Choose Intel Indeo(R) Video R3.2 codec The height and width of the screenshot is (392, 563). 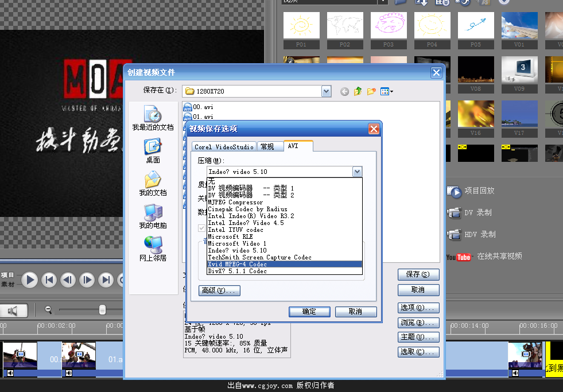point(285,216)
